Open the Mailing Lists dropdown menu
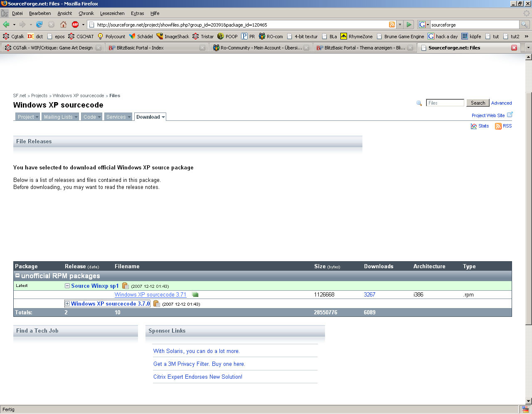Image resolution: width=532 pixels, height=414 pixels. [60, 117]
